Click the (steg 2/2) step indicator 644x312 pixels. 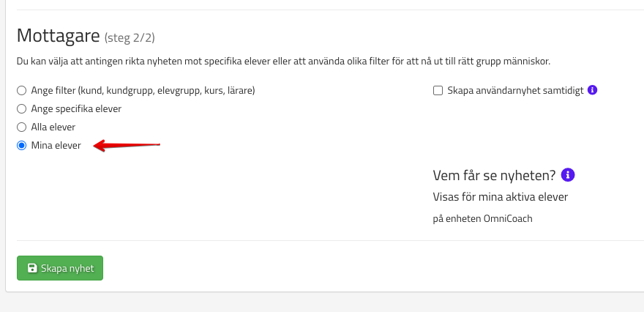[130, 37]
